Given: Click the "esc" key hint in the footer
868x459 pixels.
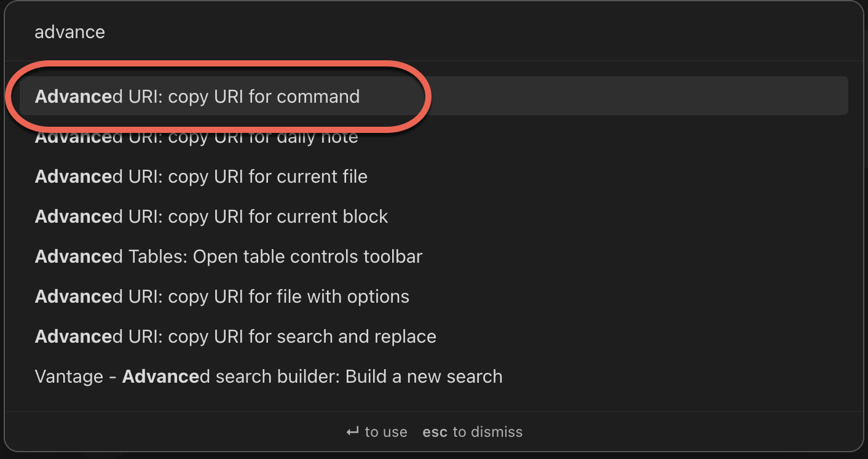Looking at the screenshot, I should [434, 431].
